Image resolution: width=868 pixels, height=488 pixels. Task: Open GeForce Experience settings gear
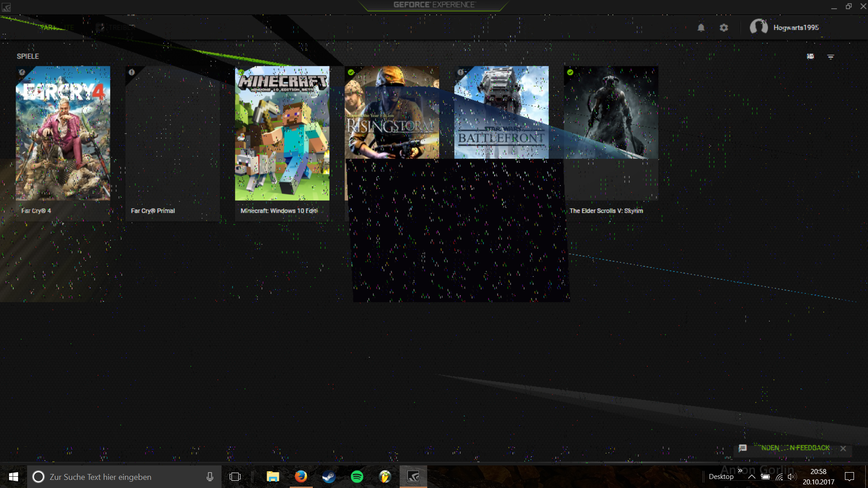click(x=724, y=28)
